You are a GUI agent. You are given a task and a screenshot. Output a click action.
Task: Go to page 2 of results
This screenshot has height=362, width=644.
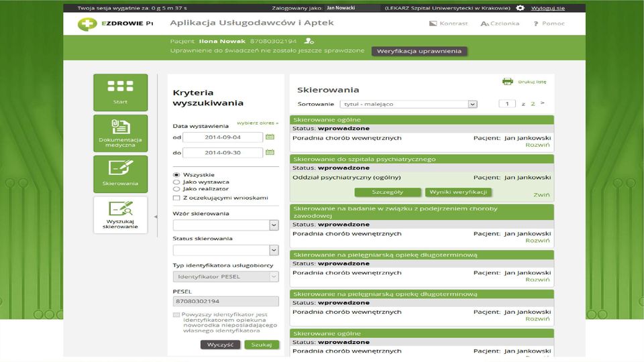point(533,104)
